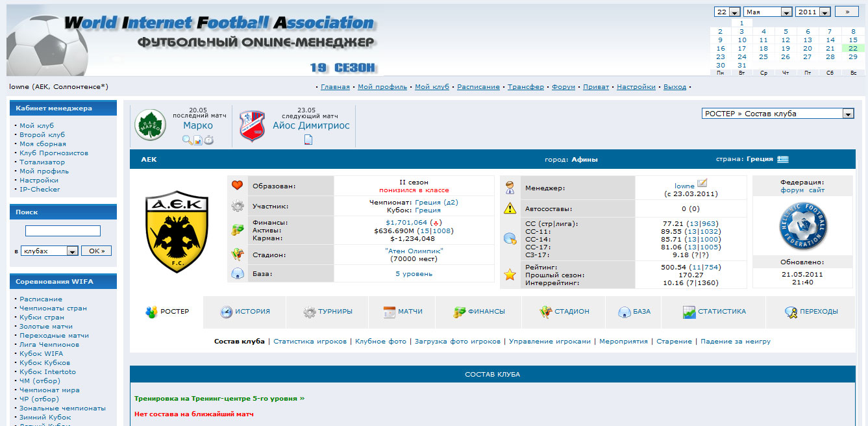Click star icon beside Рейтинг row
The width and height of the screenshot is (868, 426).
[510, 275]
